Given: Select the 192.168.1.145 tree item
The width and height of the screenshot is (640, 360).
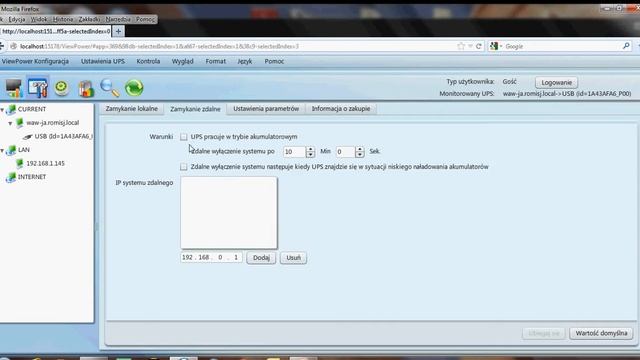Looking at the screenshot, I should click(x=45, y=163).
